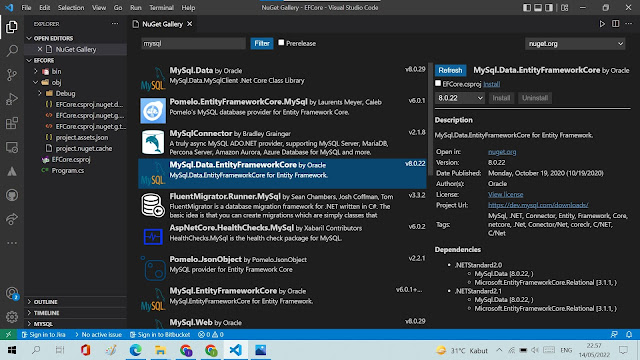Image resolution: width=640 pixels, height=360 pixels.
Task: Open the nuget.org link
Action: [502, 152]
